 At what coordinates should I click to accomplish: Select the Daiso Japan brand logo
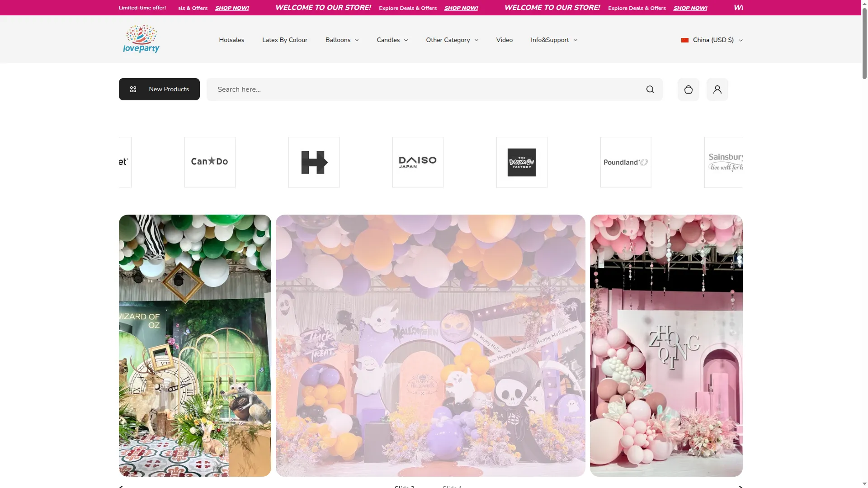tap(418, 162)
